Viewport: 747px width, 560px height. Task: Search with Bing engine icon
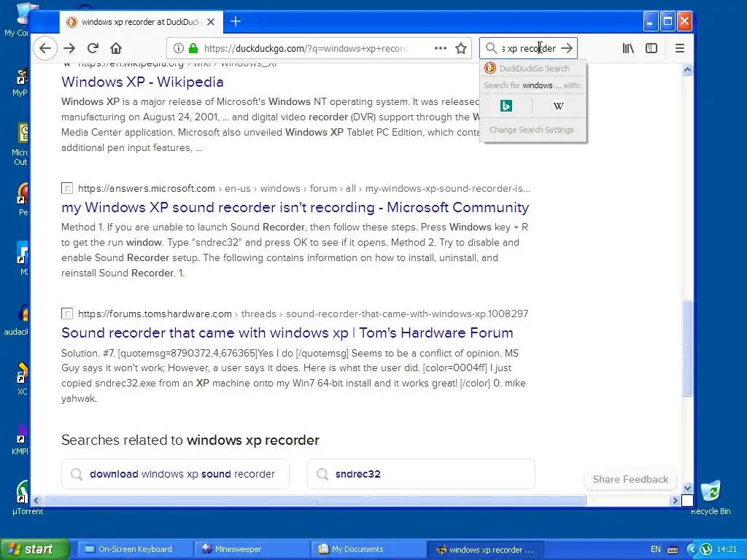[x=506, y=106]
